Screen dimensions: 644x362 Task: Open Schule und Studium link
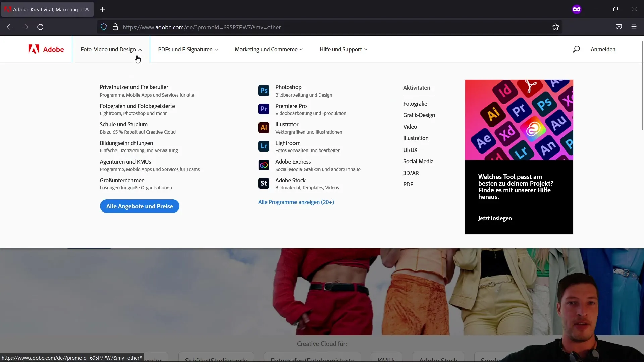tap(123, 124)
